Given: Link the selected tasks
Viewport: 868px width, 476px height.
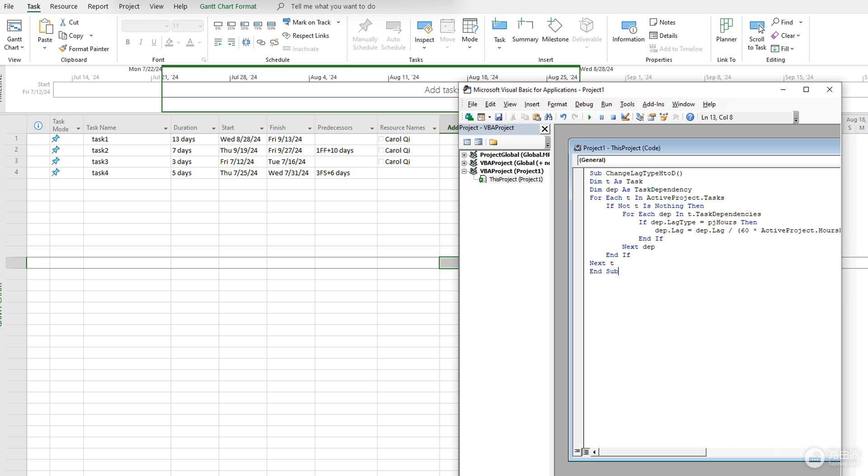Looking at the screenshot, I should click(261, 42).
